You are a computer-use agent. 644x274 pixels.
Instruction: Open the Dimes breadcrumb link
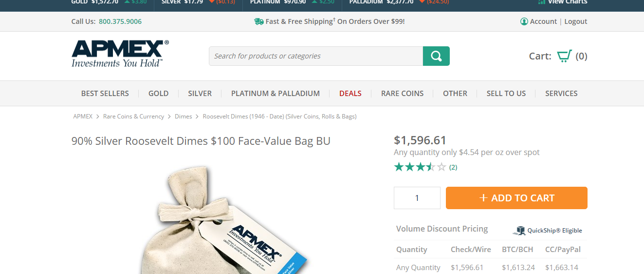click(184, 117)
